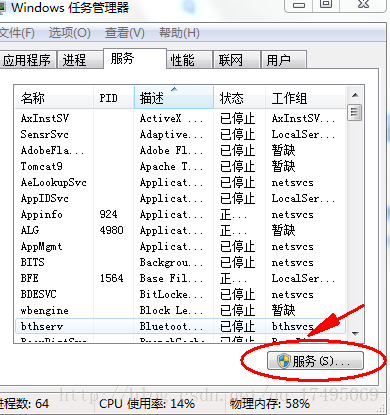This screenshot has width=390, height=415.
Task: Click the shield icon on 服务 button
Action: pyautogui.click(x=283, y=361)
